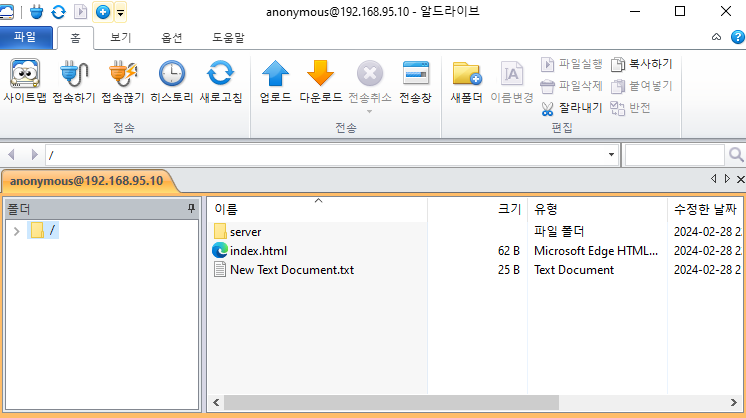Click the search input box
Screen dimensions: 746x418
pyautogui.click(x=675, y=155)
